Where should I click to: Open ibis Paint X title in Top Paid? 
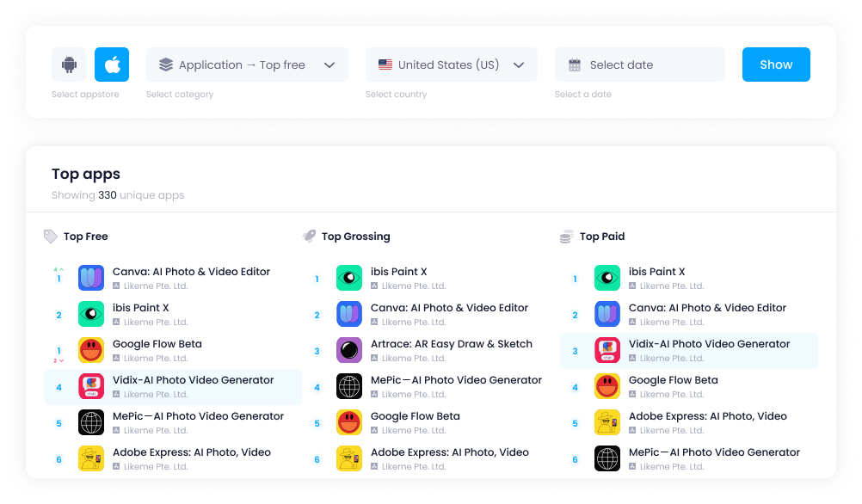[x=657, y=272]
